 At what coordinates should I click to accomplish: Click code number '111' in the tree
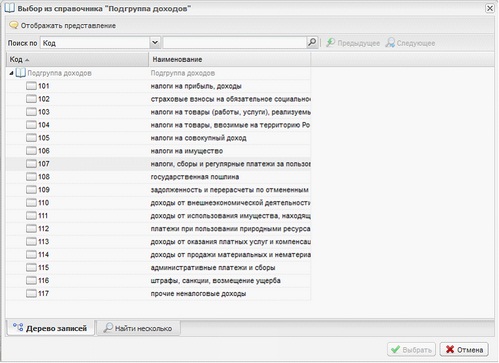(43, 216)
